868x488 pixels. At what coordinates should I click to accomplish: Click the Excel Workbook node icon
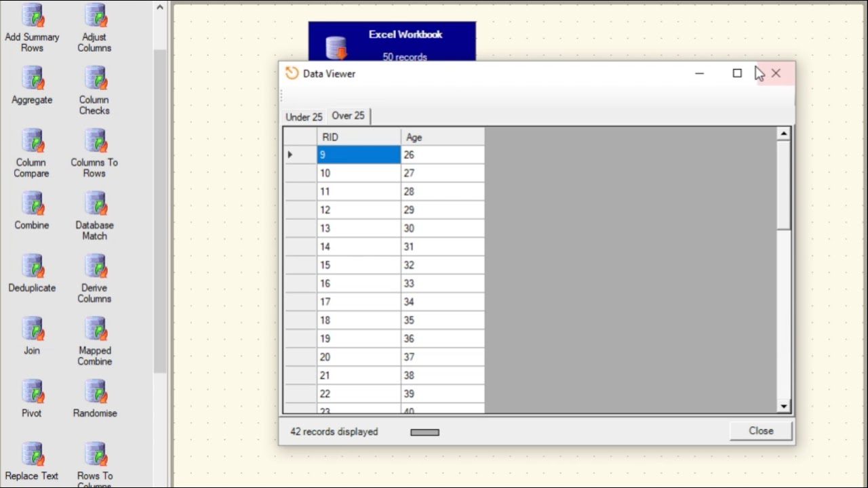tap(336, 48)
